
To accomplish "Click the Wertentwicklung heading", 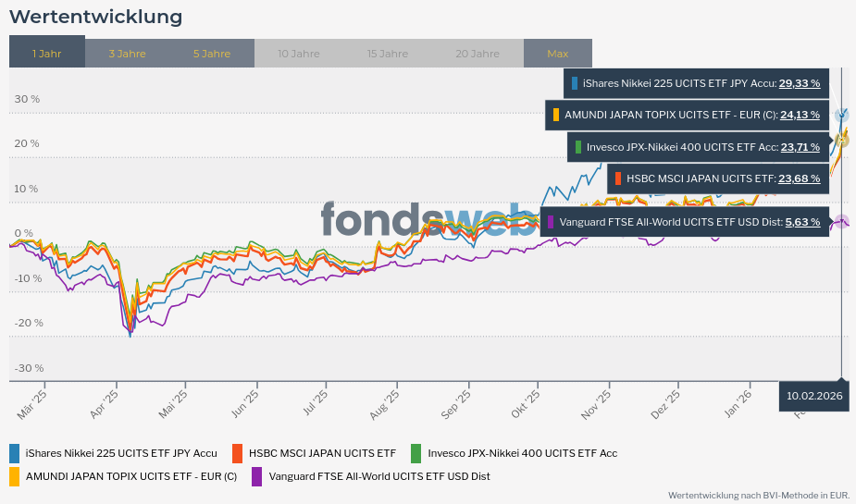I will [96, 17].
